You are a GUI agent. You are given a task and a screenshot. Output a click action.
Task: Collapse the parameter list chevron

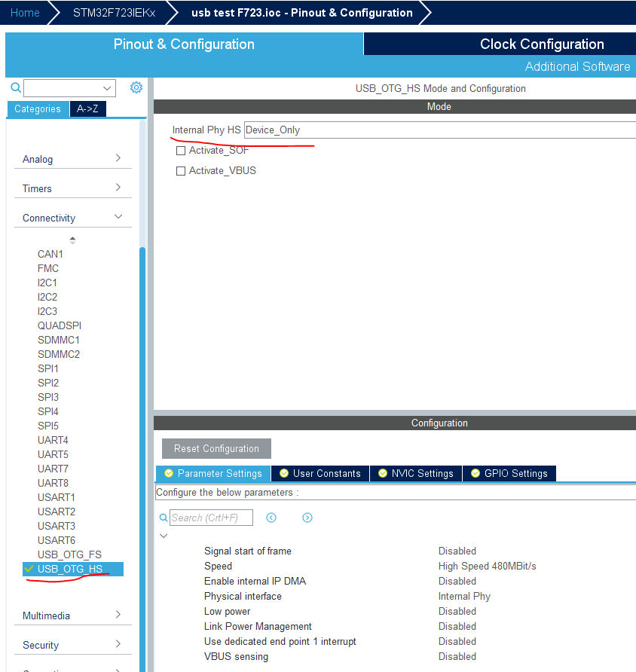(x=164, y=536)
